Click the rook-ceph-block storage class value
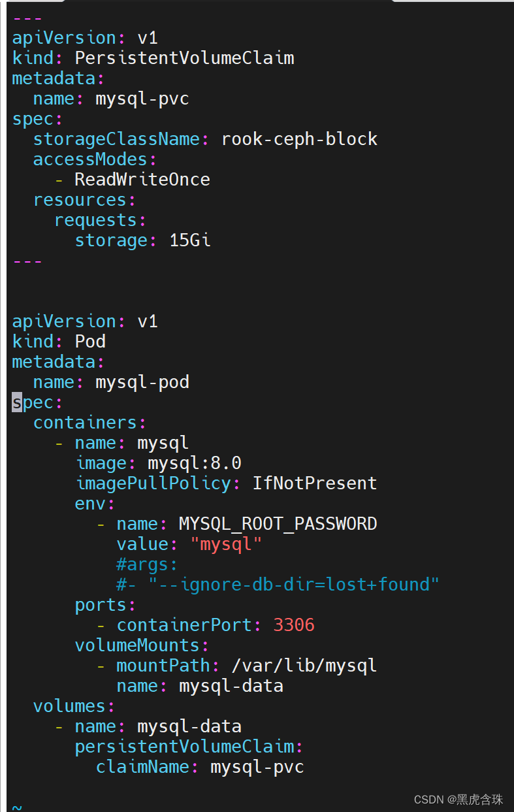 click(299, 139)
